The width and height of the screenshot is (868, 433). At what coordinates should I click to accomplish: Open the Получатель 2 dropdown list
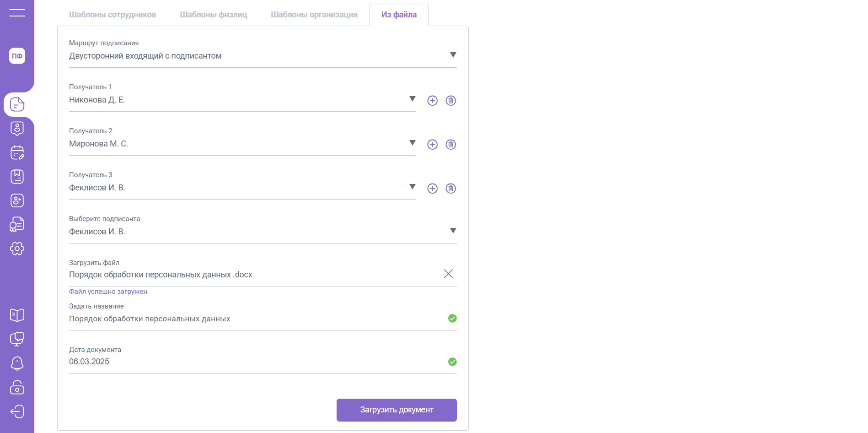point(412,143)
